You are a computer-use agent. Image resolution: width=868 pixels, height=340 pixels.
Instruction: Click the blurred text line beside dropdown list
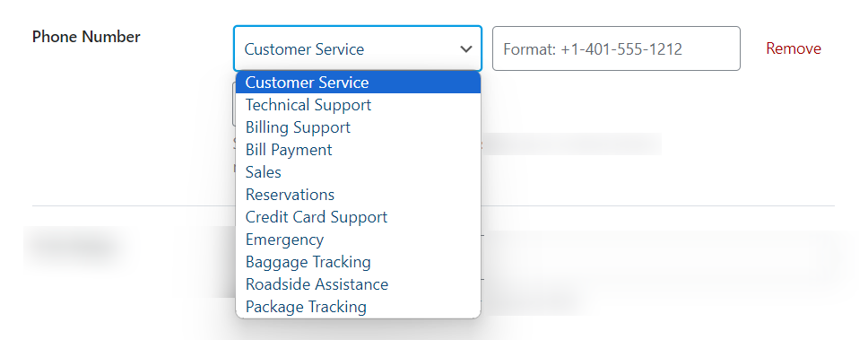point(571,144)
